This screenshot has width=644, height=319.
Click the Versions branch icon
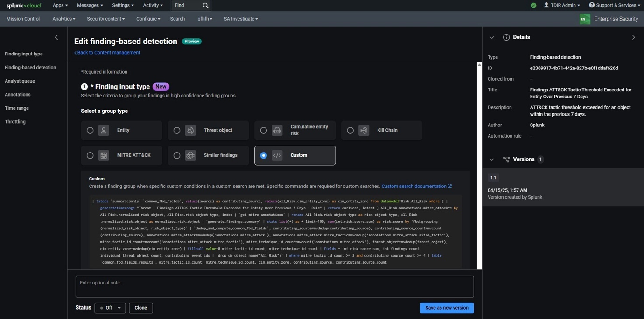click(x=506, y=159)
